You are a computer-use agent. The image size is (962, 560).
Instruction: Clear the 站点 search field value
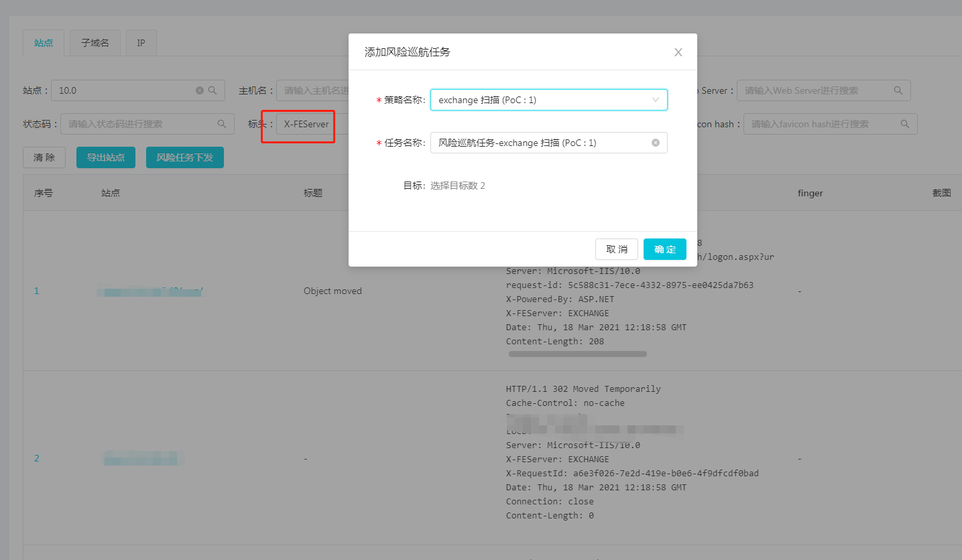pyautogui.click(x=200, y=90)
